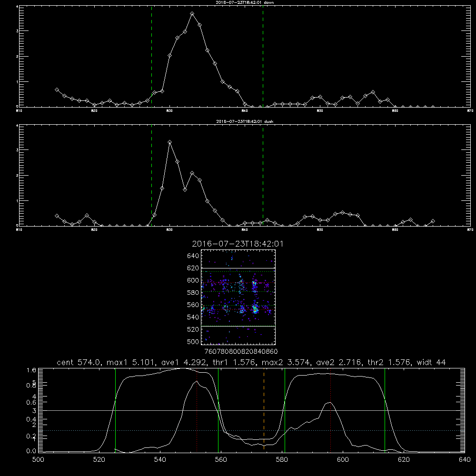Click the red dotted line near 596 in the bottom plot
The image size is (476, 476).
[x=330, y=410]
